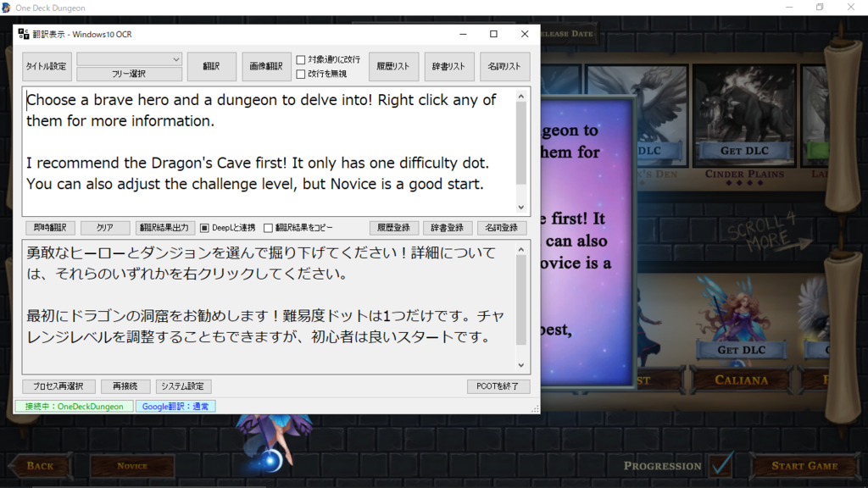Click the 再接続 reconnect button
Screen dimensions: 868x488
(125, 386)
